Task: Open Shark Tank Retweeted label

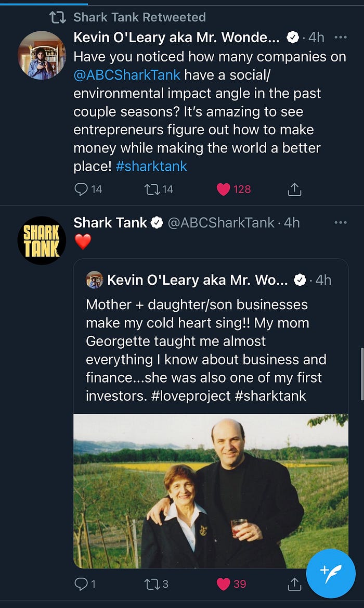Action: [x=139, y=17]
